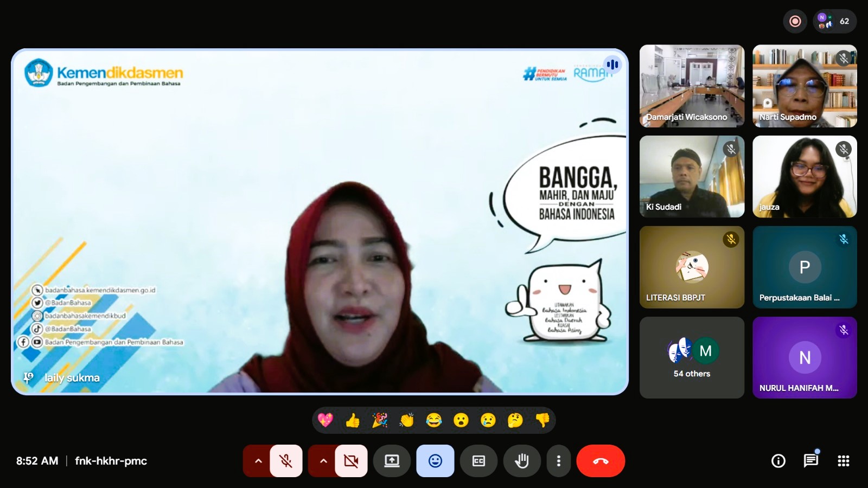Open the 54 others participant tile
The image size is (868, 488).
tap(692, 358)
